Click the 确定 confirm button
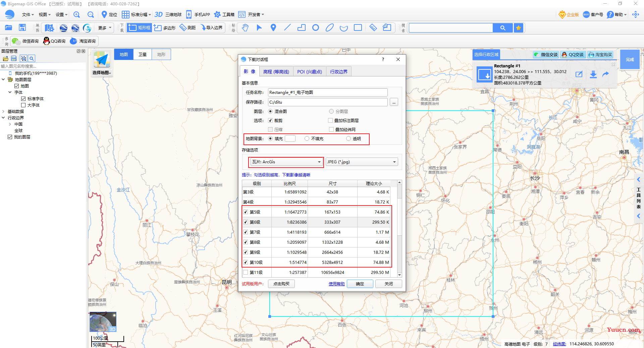The image size is (644, 348). click(x=360, y=284)
